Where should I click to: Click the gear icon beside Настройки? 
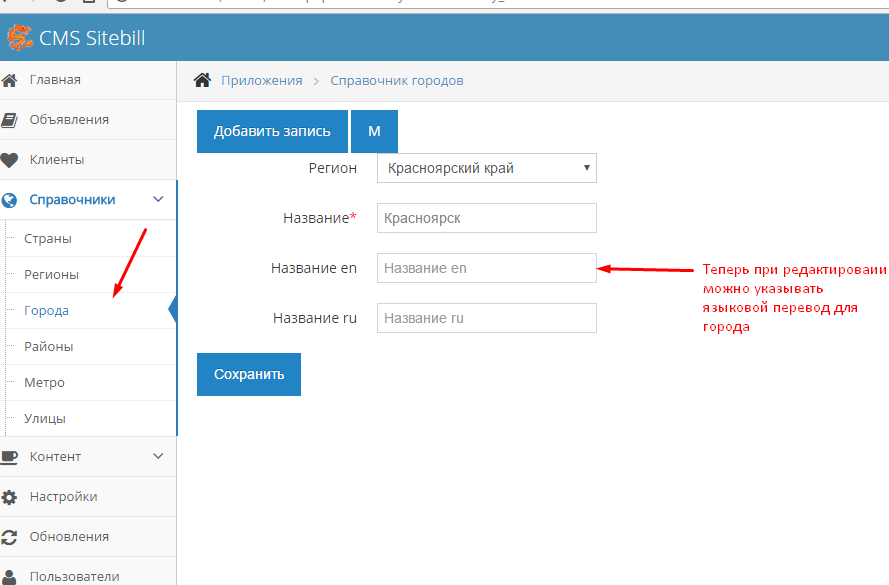click(x=10, y=497)
